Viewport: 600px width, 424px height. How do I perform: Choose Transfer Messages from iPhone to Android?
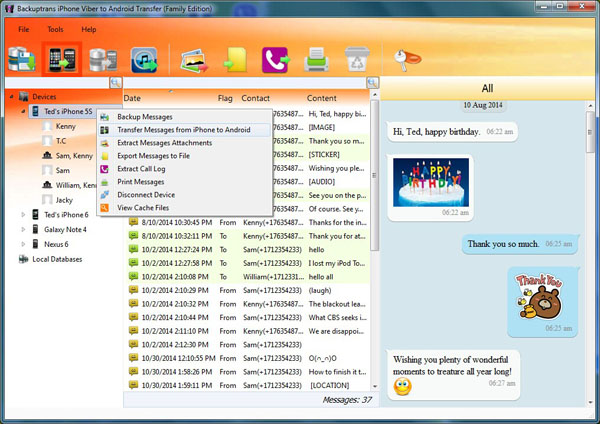tap(184, 130)
